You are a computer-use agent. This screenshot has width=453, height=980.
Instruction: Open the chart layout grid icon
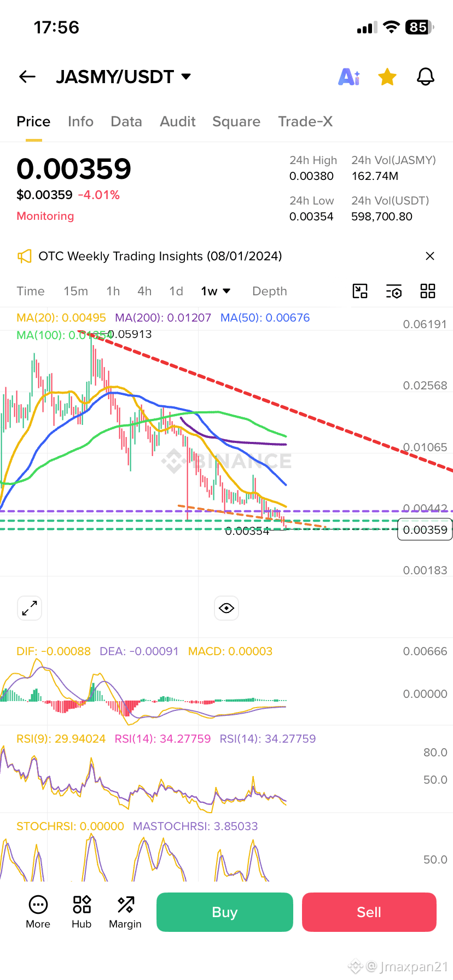[x=428, y=291]
